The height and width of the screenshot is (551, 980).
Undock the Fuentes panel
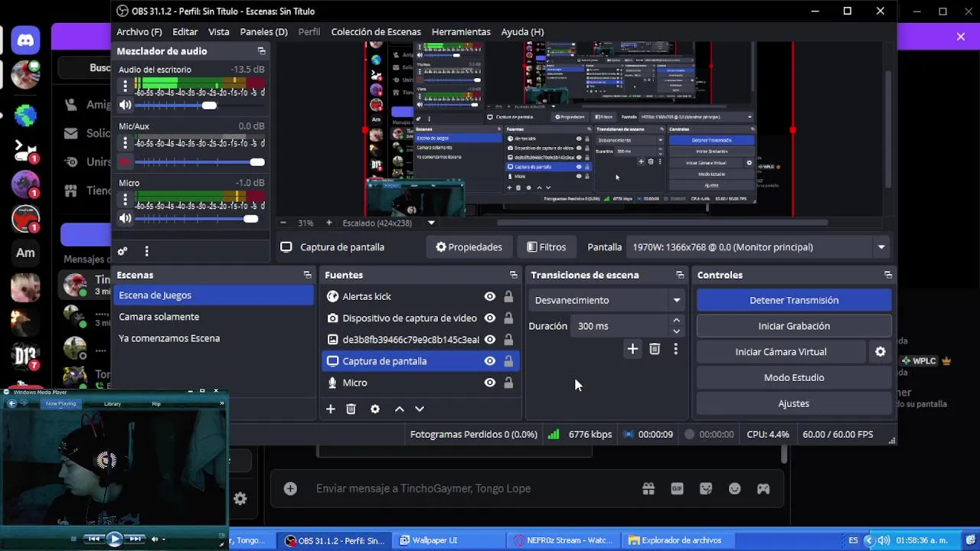[x=514, y=275]
